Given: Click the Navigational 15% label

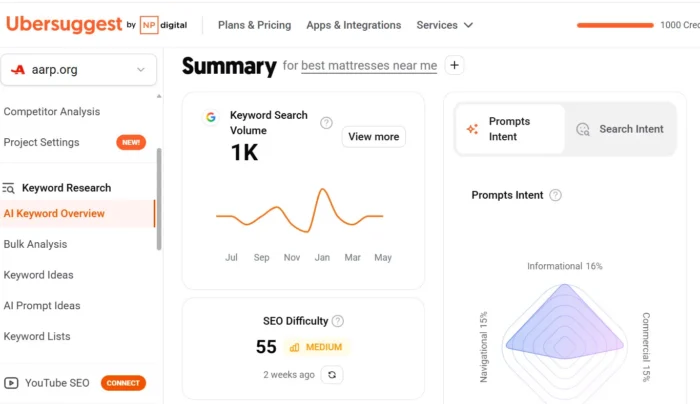Looking at the screenshot, I should 483,347.
